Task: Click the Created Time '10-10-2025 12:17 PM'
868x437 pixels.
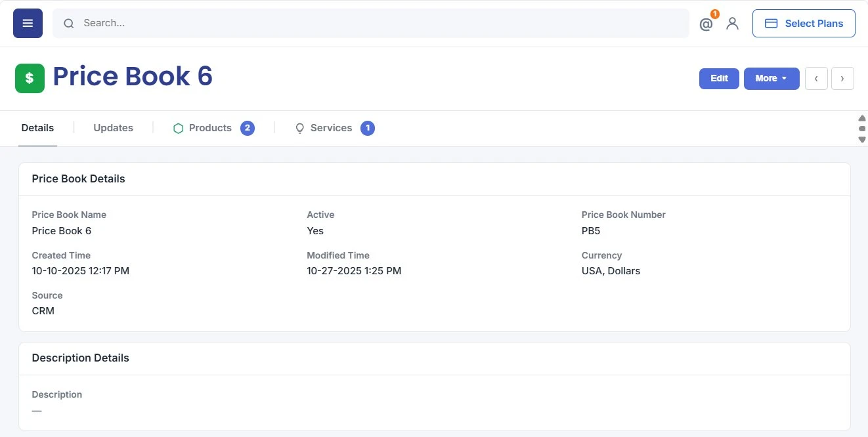Action: pos(80,271)
